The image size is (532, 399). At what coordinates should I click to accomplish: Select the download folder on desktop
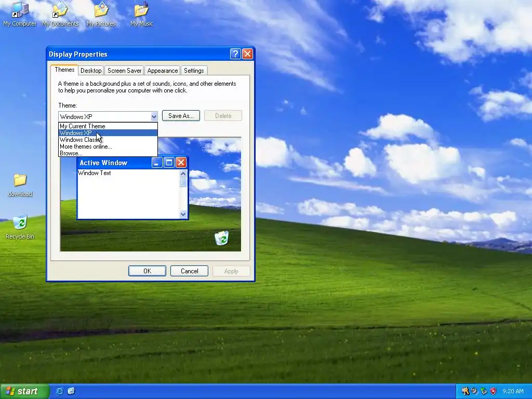(20, 185)
